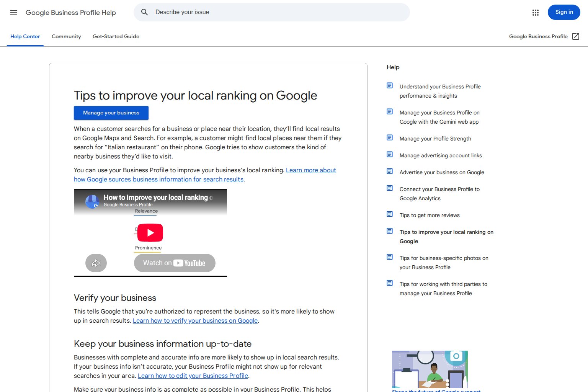The width and height of the screenshot is (588, 392).
Task: Open the video title How to improve your local ranking
Action: (158, 198)
